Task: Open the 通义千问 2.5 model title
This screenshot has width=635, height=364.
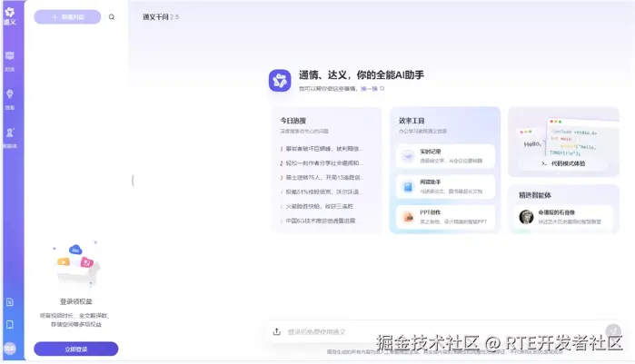Action: 161,17
